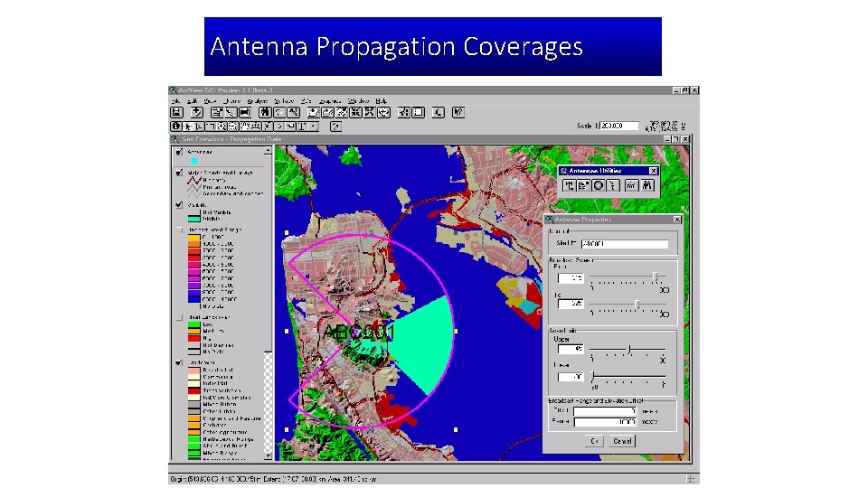The height and width of the screenshot is (488, 868).
Task: Open Theme Properties from the toolbar
Action: click(x=216, y=112)
